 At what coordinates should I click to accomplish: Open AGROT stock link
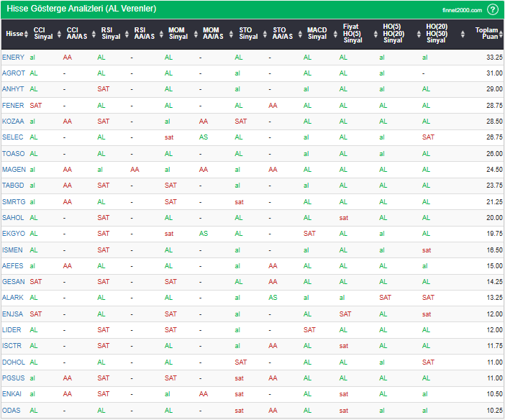14,73
